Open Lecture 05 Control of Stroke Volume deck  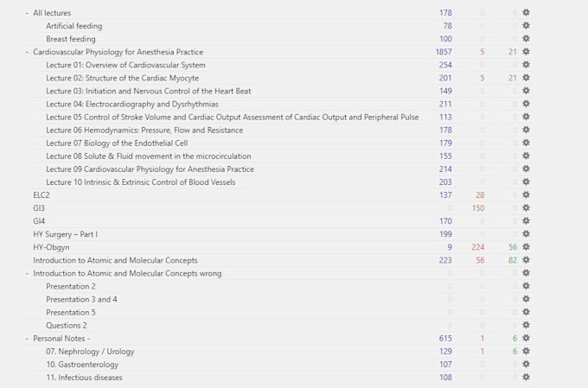point(232,117)
